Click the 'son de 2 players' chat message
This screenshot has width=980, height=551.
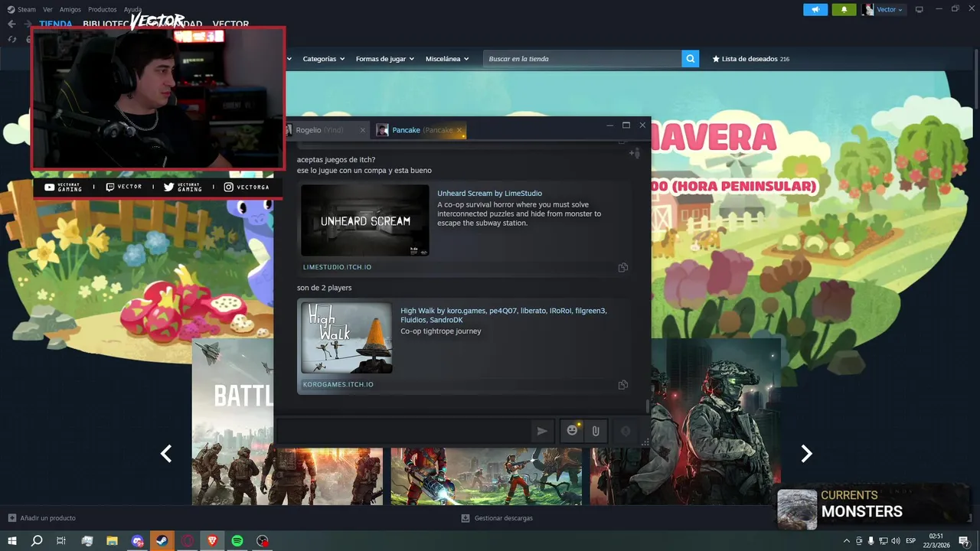[x=324, y=288]
